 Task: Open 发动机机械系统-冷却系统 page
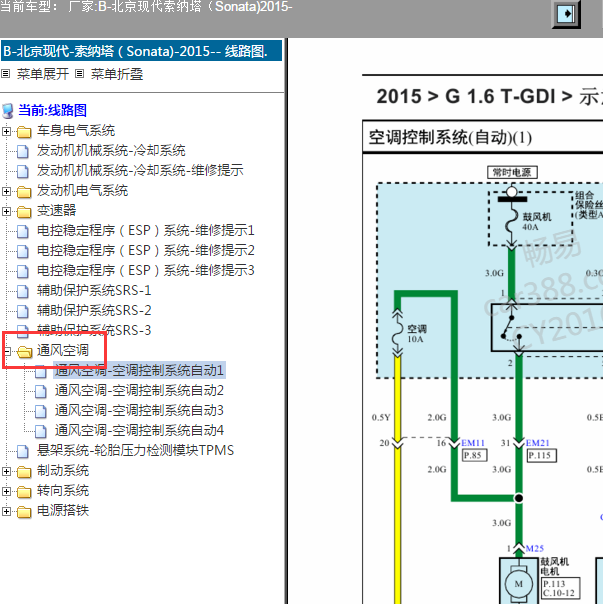click(x=111, y=151)
